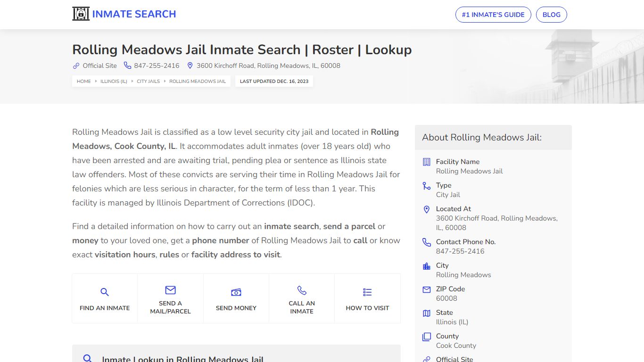
Task: Click the city buildings icon beside City
Action: click(427, 266)
